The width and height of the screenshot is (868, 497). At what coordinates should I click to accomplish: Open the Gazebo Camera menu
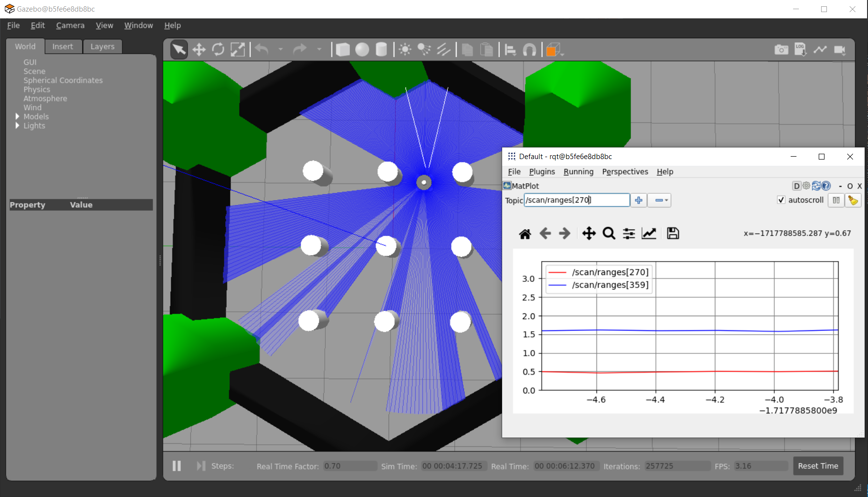(70, 26)
